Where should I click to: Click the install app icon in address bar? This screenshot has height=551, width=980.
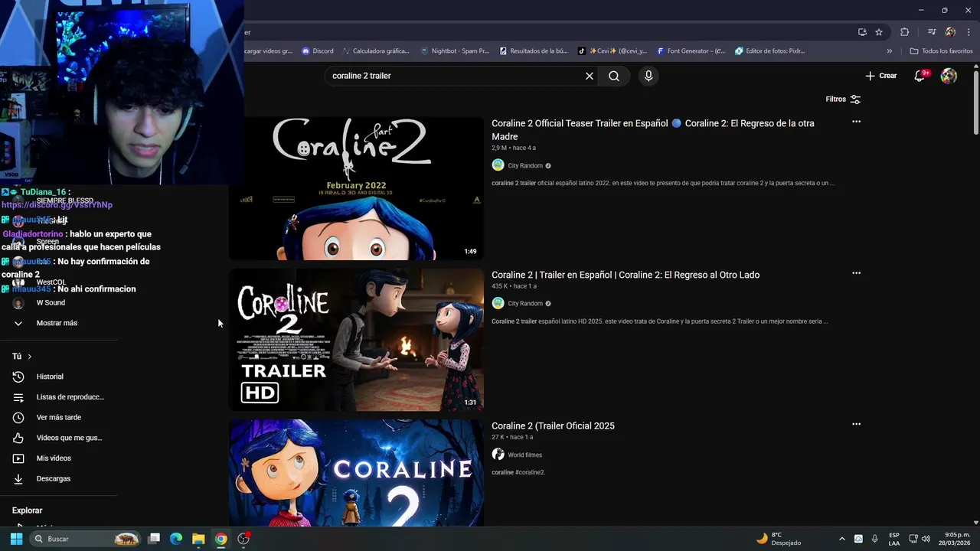pyautogui.click(x=862, y=32)
